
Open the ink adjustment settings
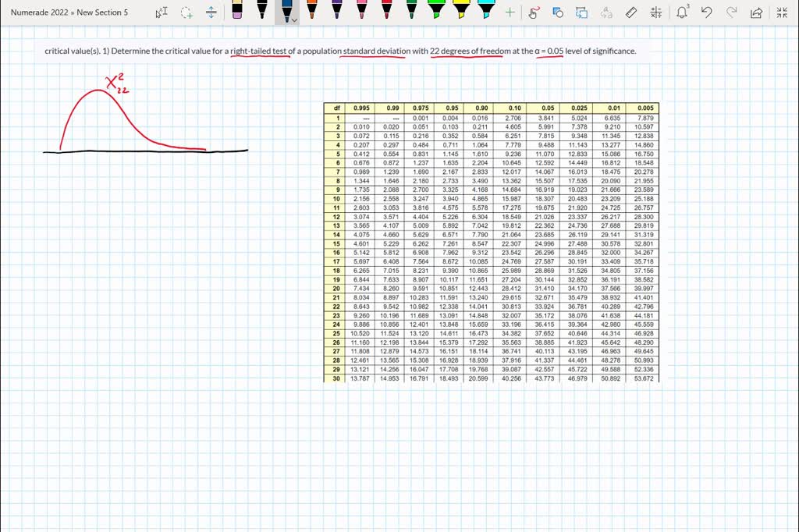(656, 12)
